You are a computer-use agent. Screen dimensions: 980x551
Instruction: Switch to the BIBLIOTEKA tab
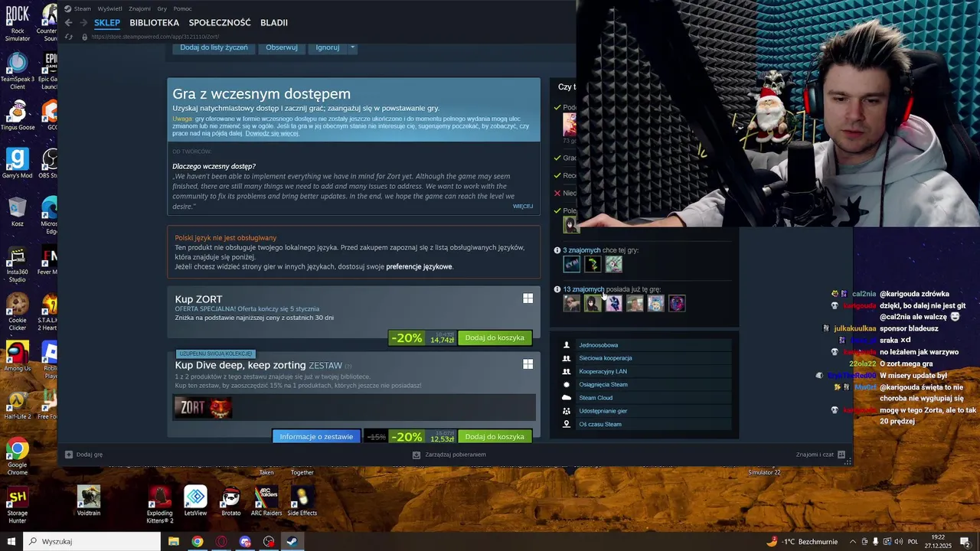point(154,23)
